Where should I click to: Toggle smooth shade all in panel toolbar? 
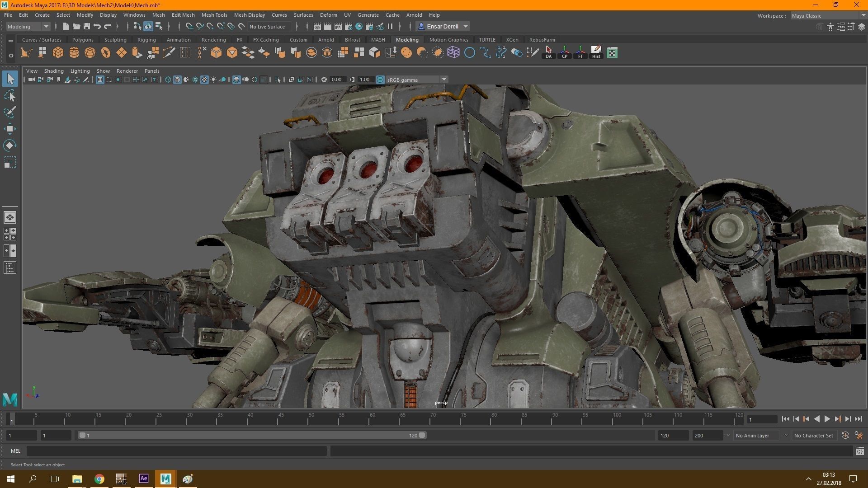click(x=177, y=80)
